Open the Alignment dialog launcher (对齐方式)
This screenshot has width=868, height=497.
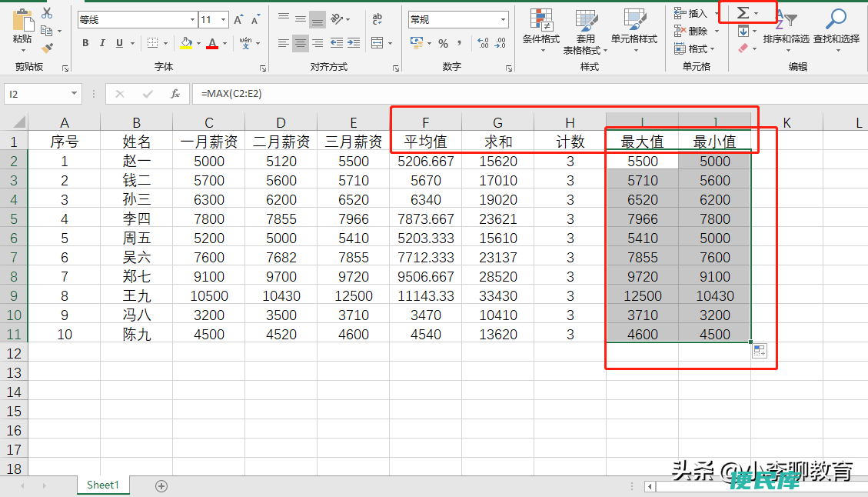point(396,68)
